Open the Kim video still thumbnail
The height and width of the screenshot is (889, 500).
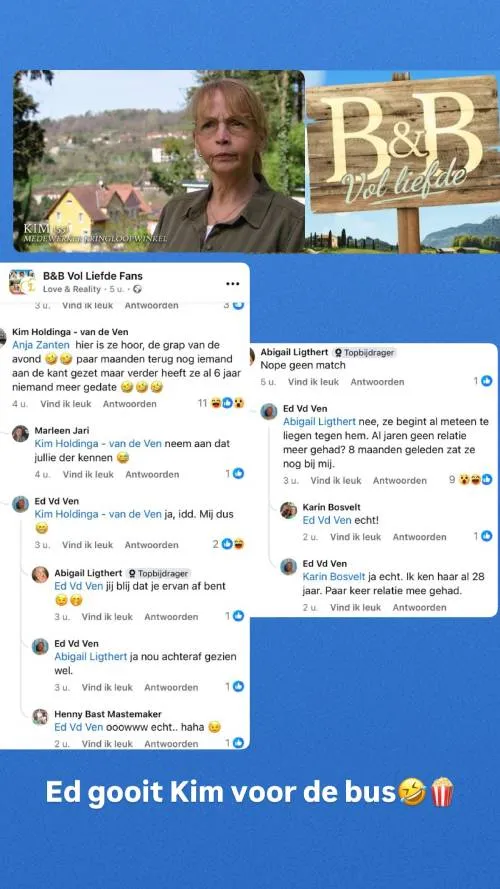159,161
